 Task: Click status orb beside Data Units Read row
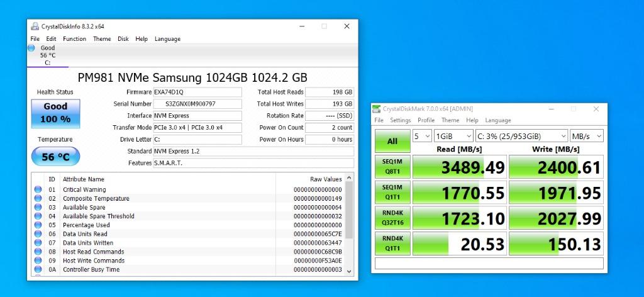tap(38, 233)
